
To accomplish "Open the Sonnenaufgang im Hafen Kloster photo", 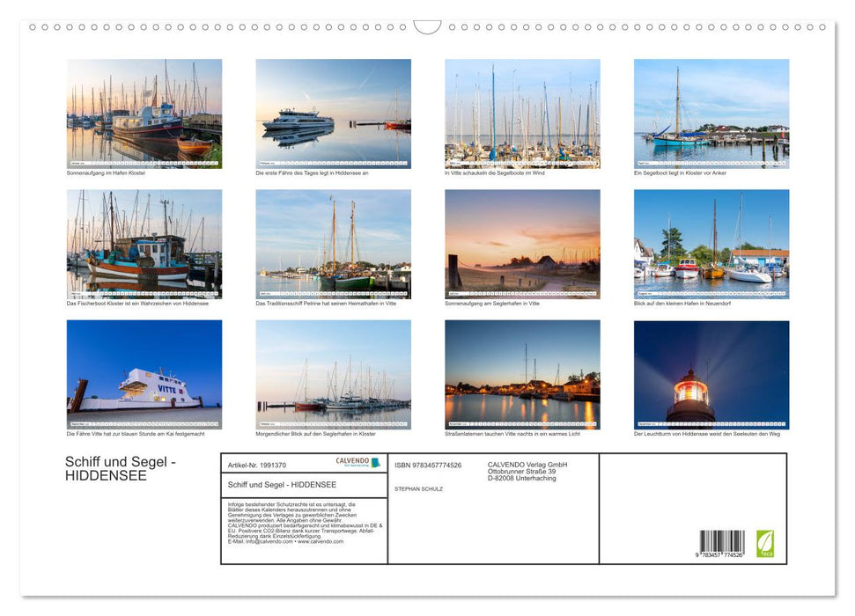I will (144, 113).
